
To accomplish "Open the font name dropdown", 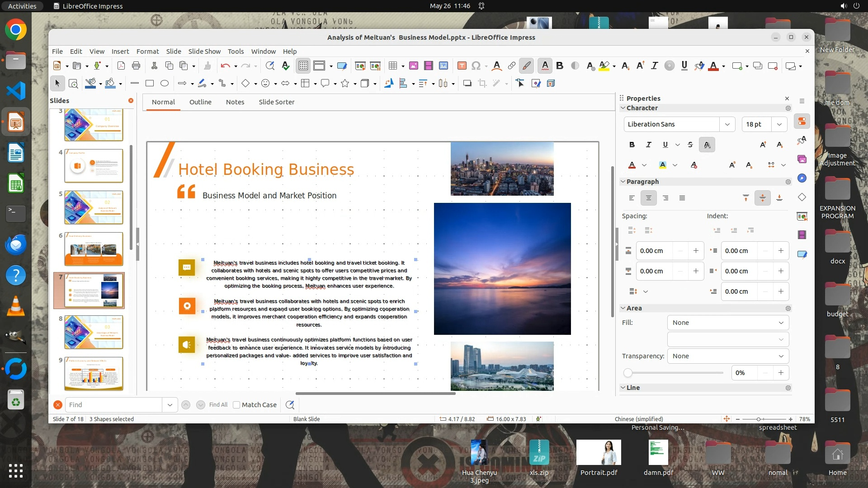I will (727, 124).
